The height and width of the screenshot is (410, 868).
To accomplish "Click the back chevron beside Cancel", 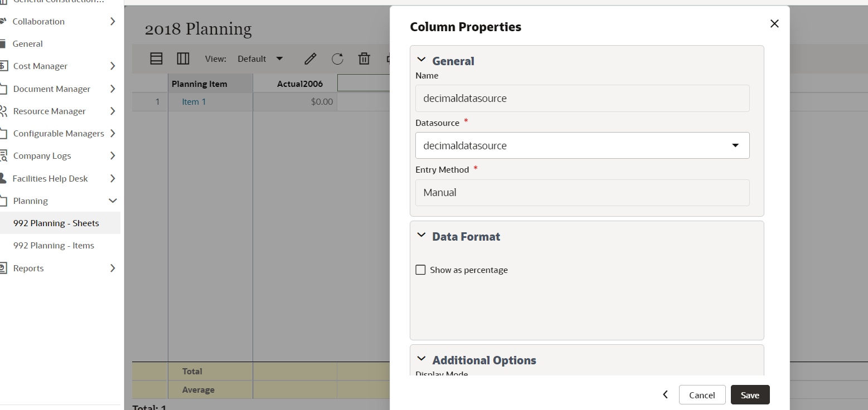I will point(665,394).
